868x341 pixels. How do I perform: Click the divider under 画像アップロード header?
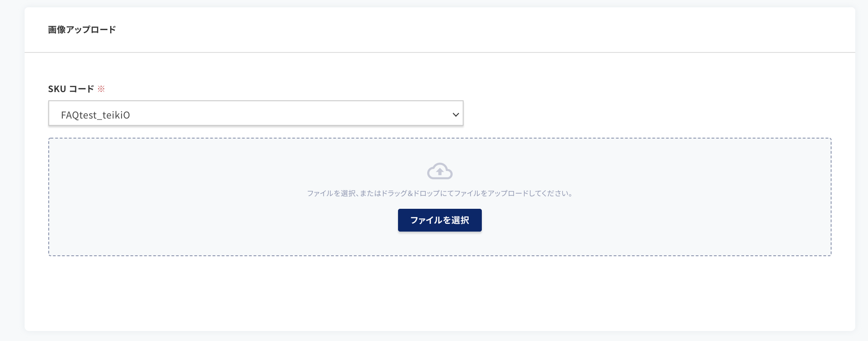(439, 52)
